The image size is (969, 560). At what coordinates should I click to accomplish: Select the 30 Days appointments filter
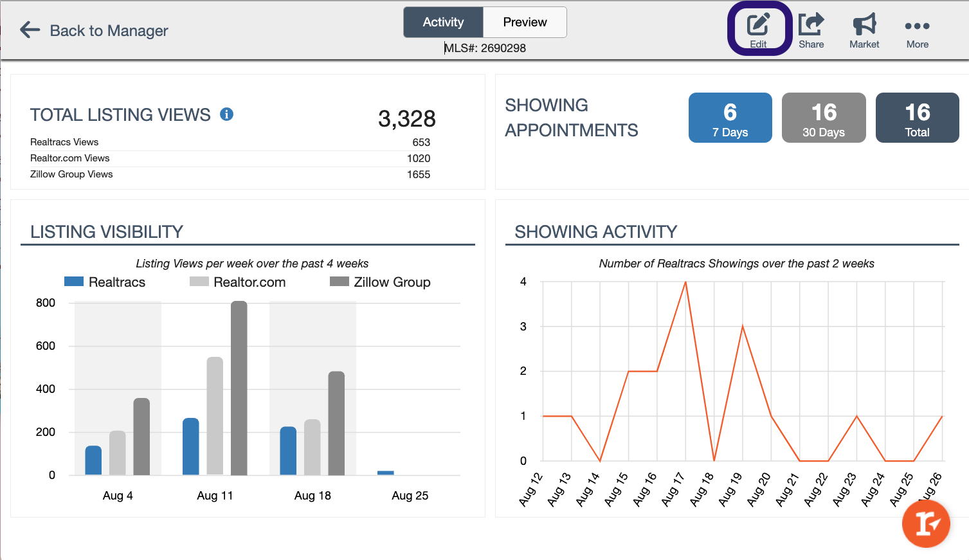[824, 118]
